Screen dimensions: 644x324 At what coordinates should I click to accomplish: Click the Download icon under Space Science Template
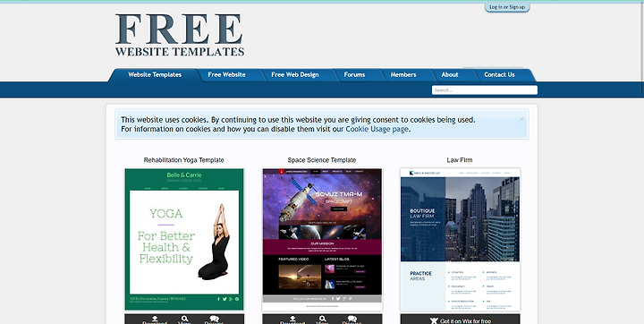pyautogui.click(x=292, y=319)
